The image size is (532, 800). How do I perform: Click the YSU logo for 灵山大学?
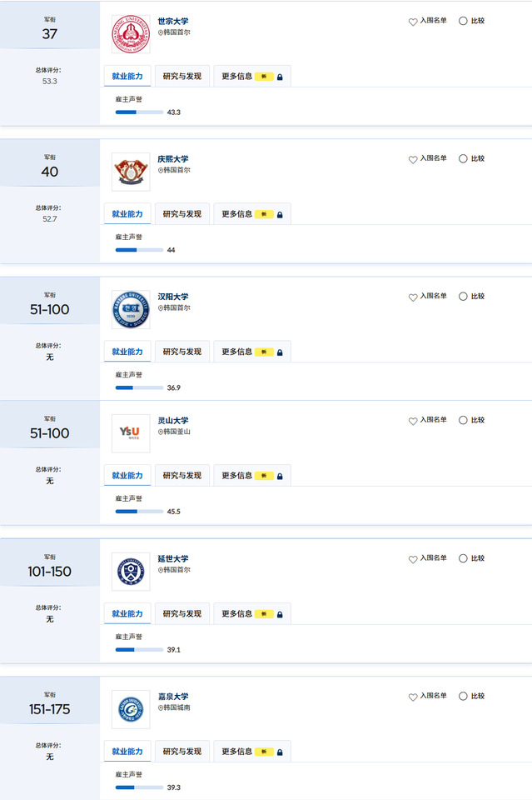pyautogui.click(x=131, y=433)
